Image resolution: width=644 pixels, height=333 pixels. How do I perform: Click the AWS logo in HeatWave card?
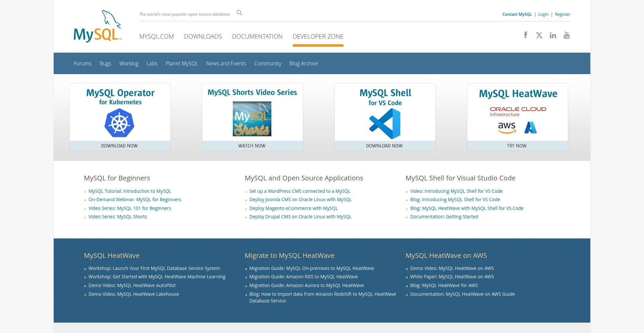506,128
